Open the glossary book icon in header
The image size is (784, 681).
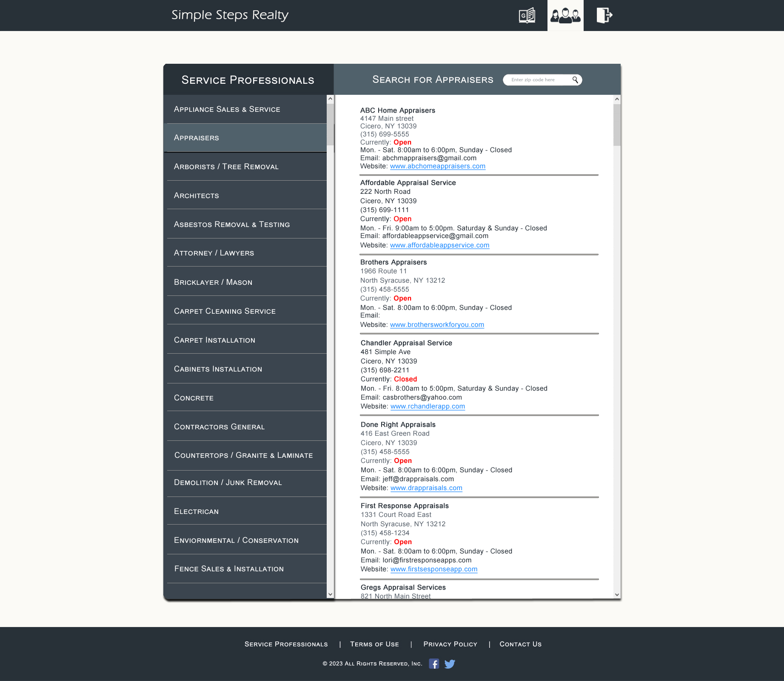tap(527, 16)
